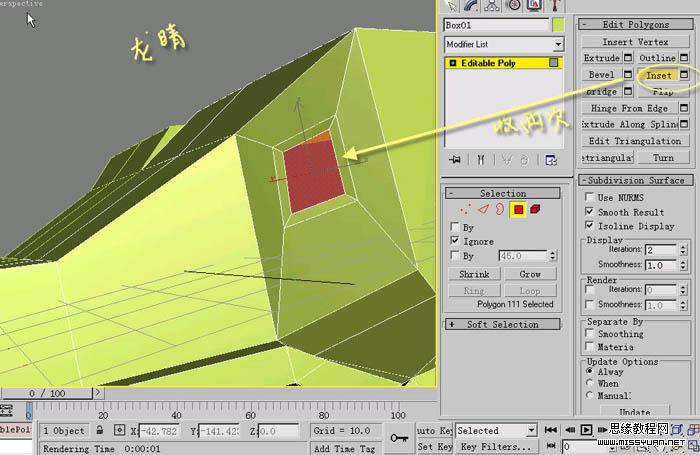Step to Previous Frame
Image resolution: width=700 pixels, height=455 pixels.
click(x=570, y=430)
